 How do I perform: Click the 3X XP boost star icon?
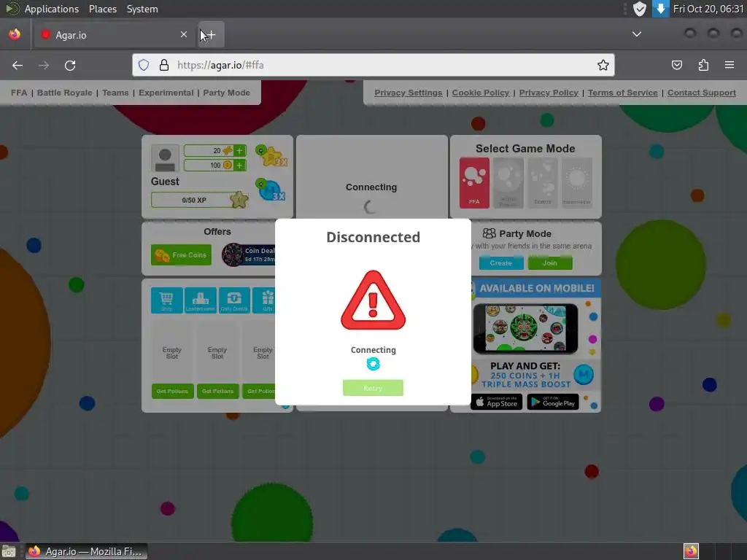[271, 156]
